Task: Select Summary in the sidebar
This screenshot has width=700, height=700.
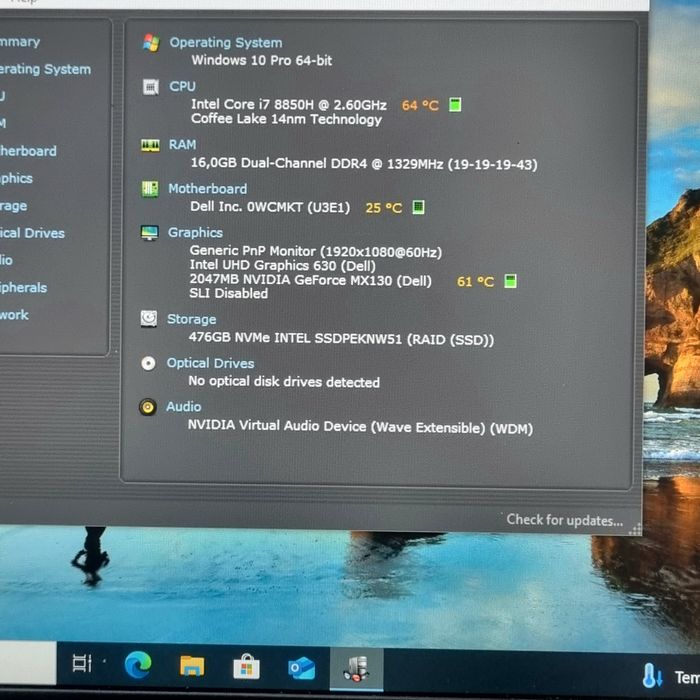Action: pyautogui.click(x=20, y=42)
